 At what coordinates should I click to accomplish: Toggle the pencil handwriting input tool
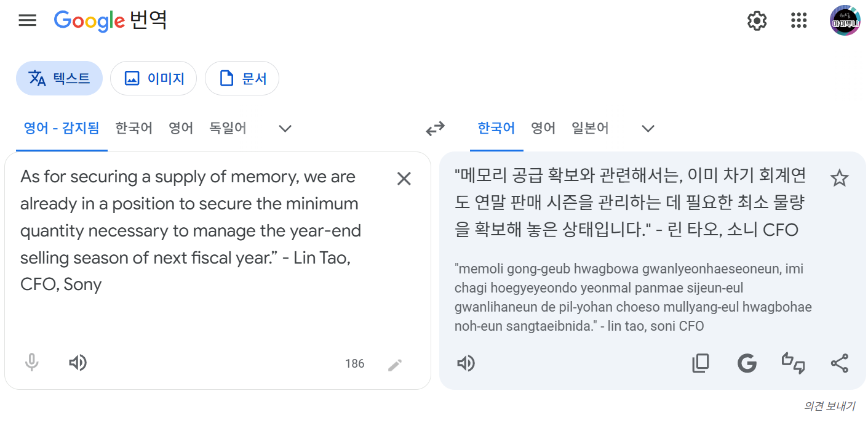point(395,365)
